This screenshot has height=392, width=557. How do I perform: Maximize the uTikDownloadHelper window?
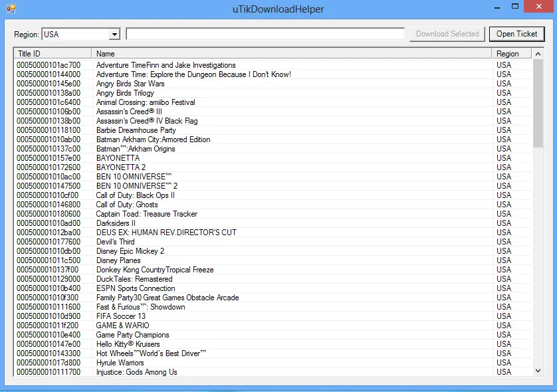coord(515,7)
